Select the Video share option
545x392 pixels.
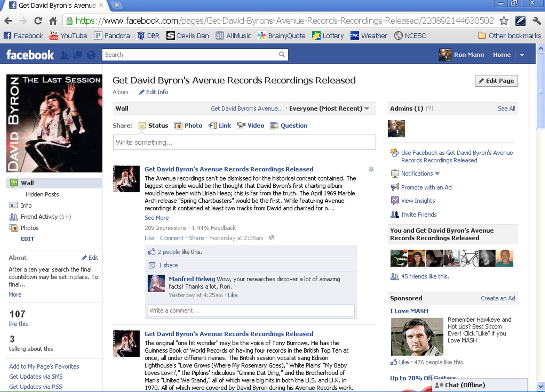251,126
